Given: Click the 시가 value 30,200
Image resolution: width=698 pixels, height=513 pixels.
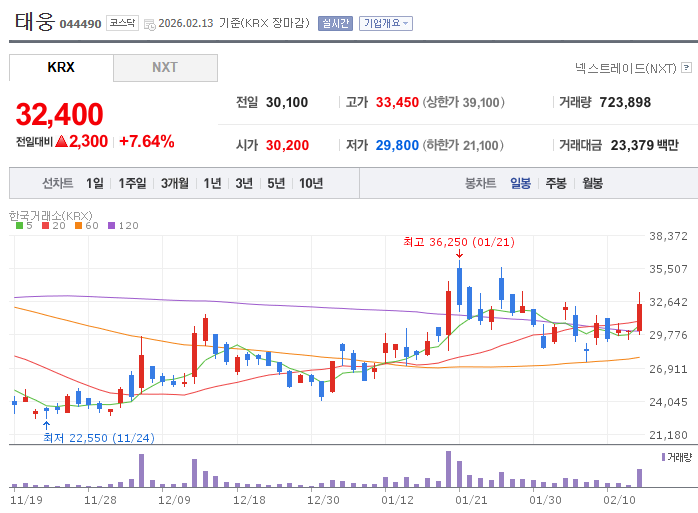Looking at the screenshot, I should click(287, 145).
